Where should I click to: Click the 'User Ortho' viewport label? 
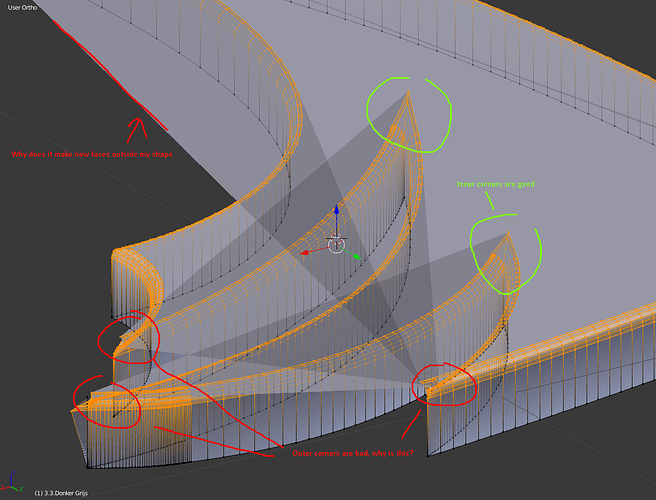point(22,8)
